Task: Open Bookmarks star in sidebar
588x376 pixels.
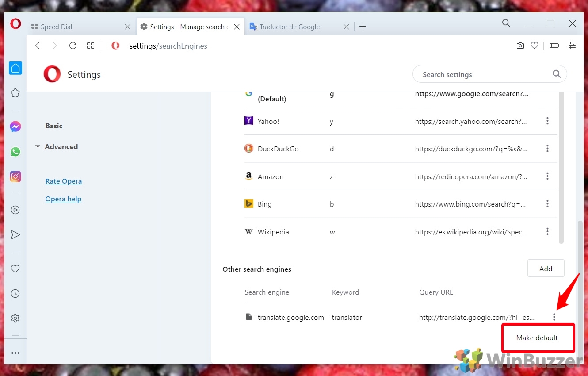Action: tap(15, 93)
